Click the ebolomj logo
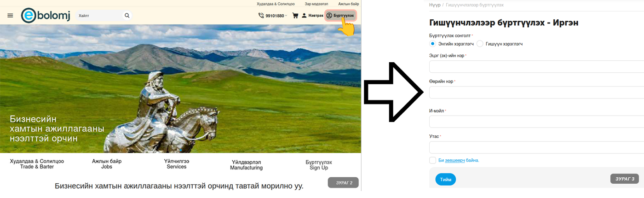644x198 pixels. [45, 15]
